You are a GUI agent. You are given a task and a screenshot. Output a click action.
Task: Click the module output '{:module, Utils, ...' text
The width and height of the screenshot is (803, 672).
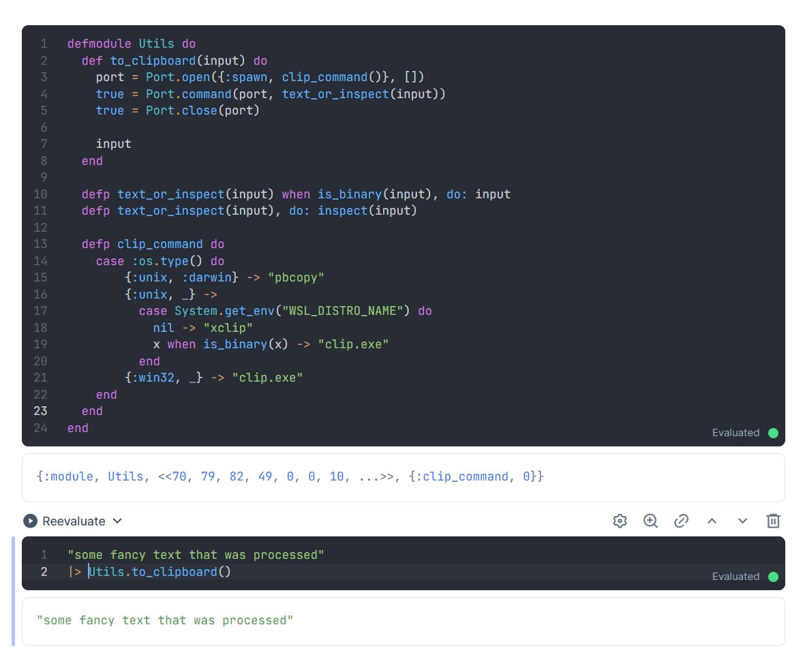290,476
